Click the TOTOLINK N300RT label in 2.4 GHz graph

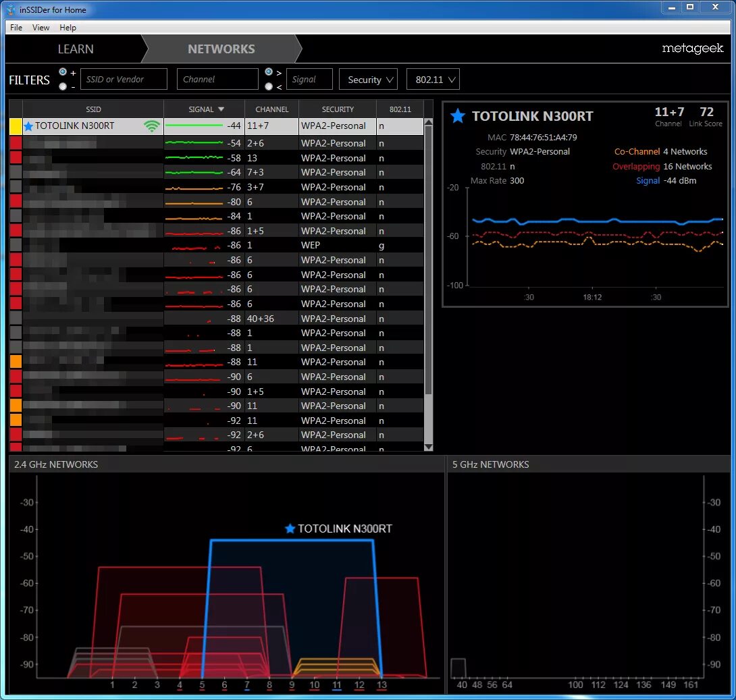(x=345, y=529)
